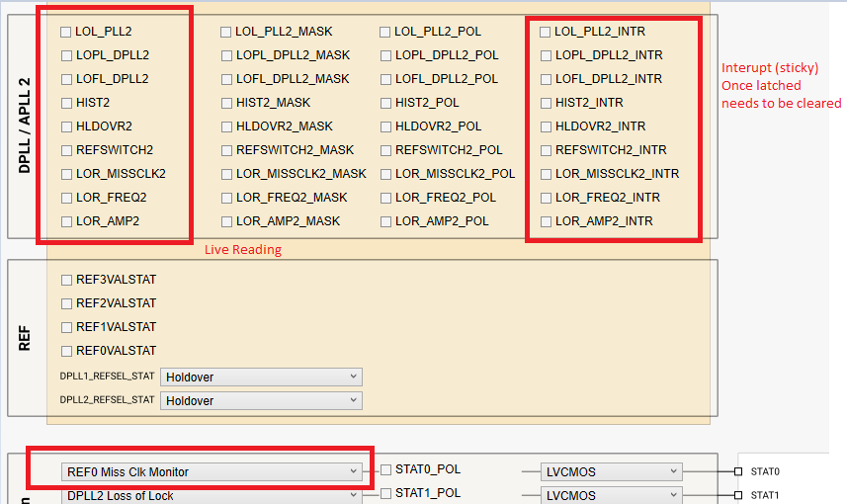Click the STAT0 pin square

(x=738, y=471)
